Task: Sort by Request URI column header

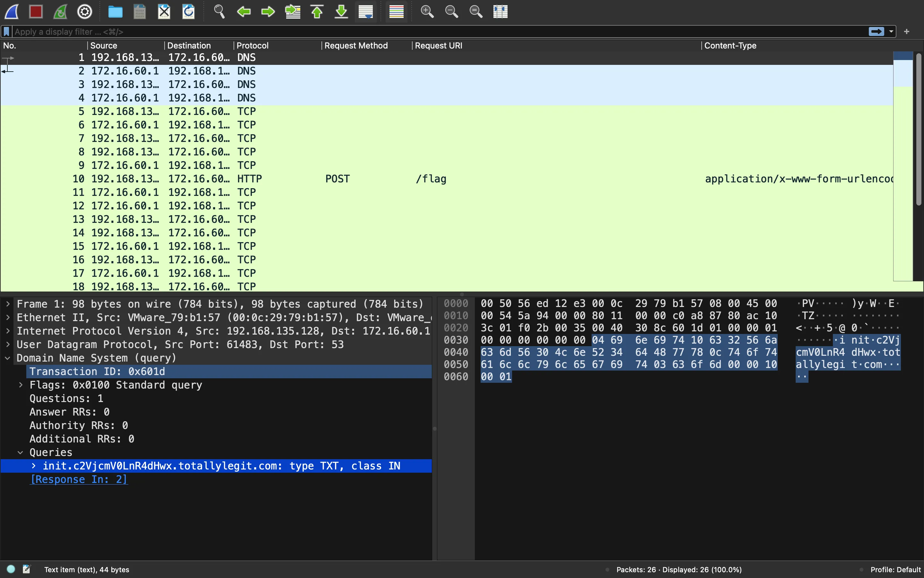Action: click(556, 46)
